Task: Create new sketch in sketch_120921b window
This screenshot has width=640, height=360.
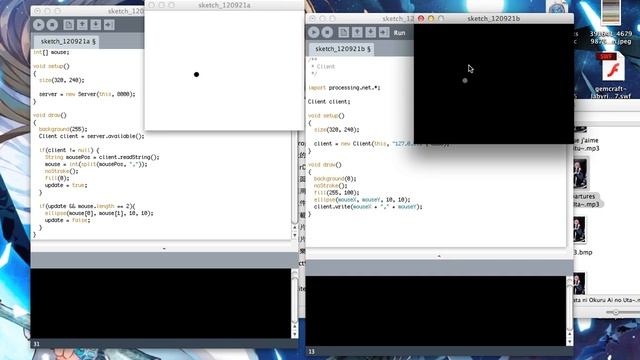Action: [344, 32]
